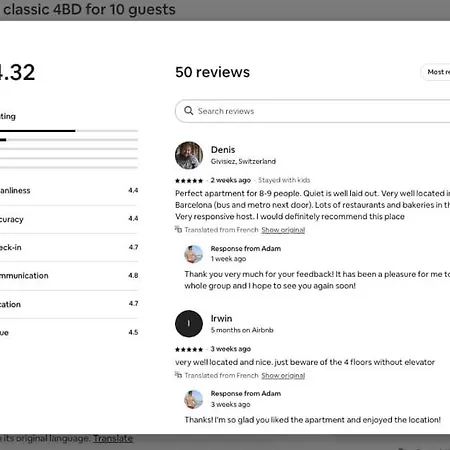The width and height of the screenshot is (450, 450).
Task: Select the Check-in 4.7 rating row
Action: [69, 247]
